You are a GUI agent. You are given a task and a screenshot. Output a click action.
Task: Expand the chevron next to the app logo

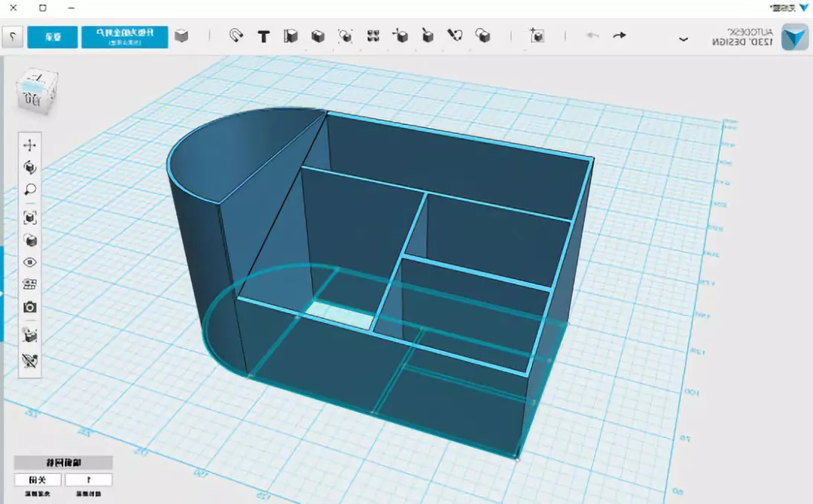point(684,39)
